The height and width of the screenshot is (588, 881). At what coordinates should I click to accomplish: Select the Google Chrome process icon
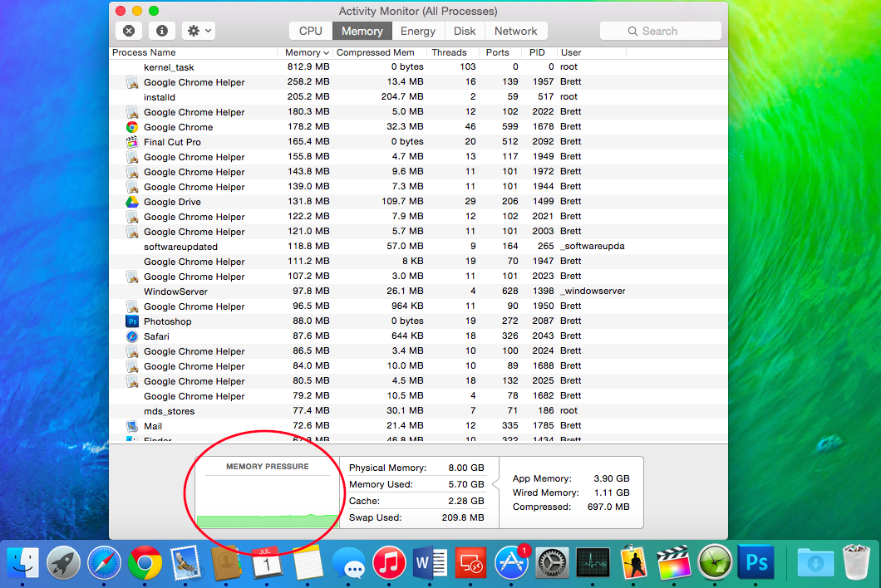pos(131,127)
